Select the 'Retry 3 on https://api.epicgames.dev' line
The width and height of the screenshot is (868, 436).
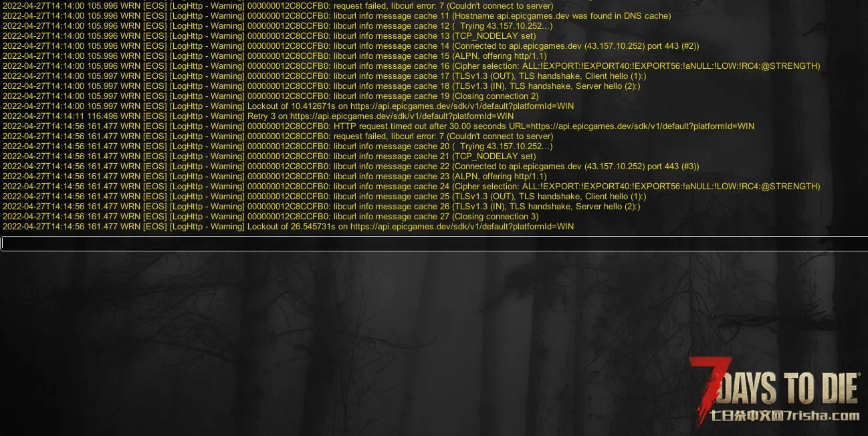(x=258, y=116)
